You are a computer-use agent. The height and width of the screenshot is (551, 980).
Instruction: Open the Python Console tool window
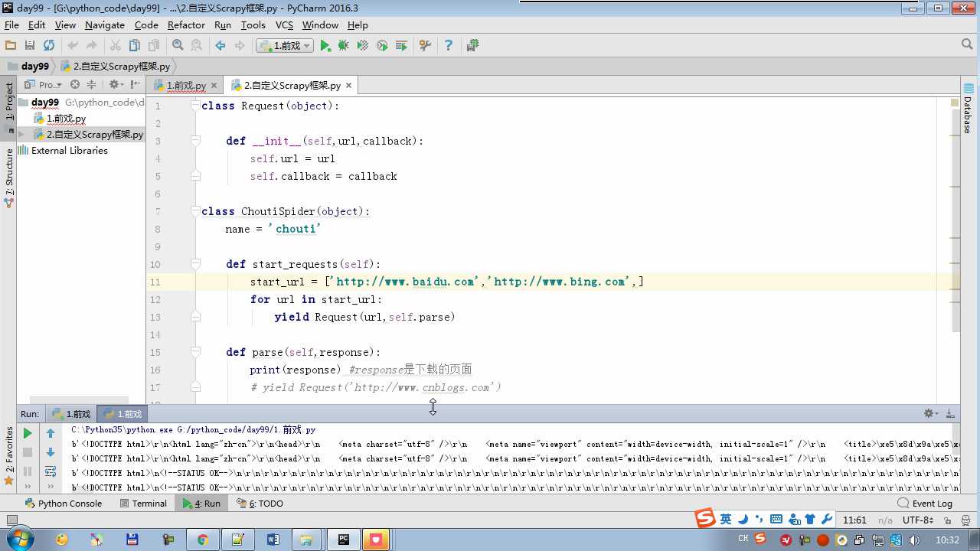click(64, 504)
